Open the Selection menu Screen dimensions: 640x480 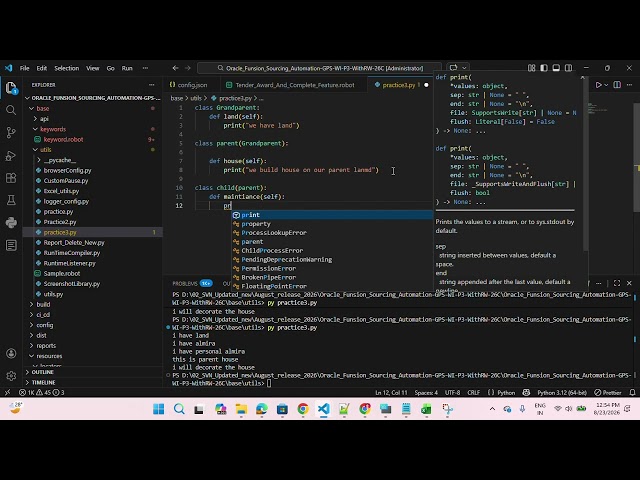pos(67,68)
